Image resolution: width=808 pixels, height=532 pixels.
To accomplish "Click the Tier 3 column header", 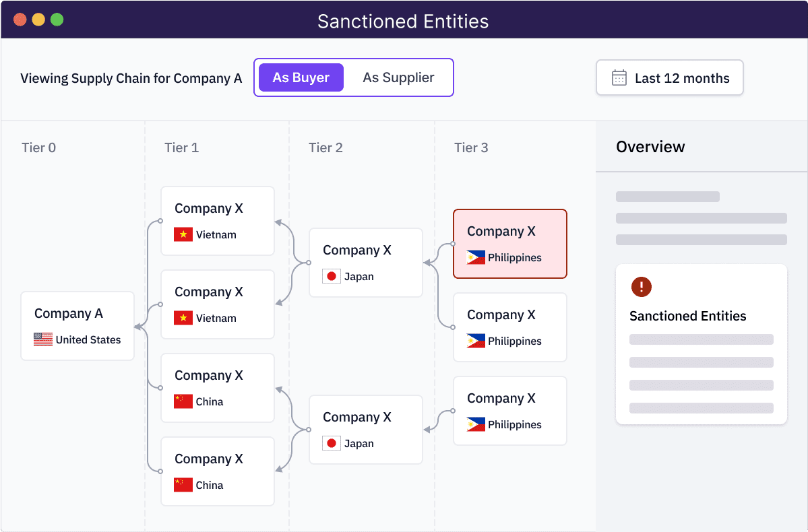I will (471, 147).
